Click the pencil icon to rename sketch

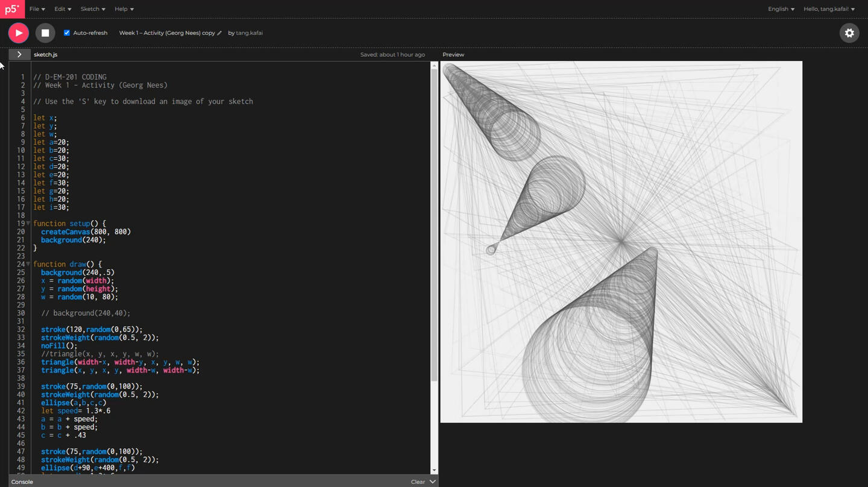[x=219, y=33]
